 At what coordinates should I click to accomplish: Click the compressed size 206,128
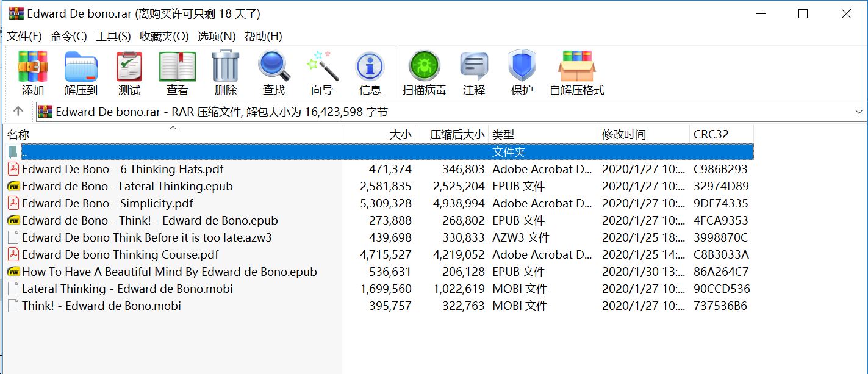[x=464, y=272]
